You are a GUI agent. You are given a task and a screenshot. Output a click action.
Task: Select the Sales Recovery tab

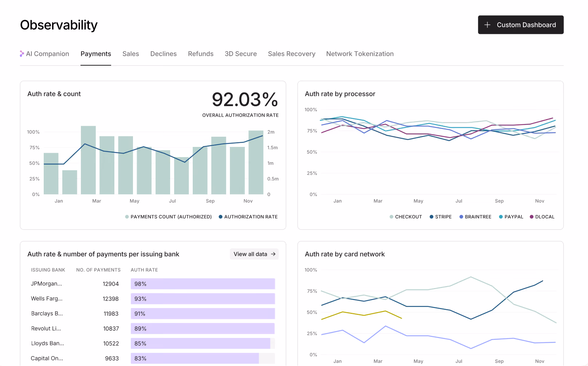coord(292,54)
